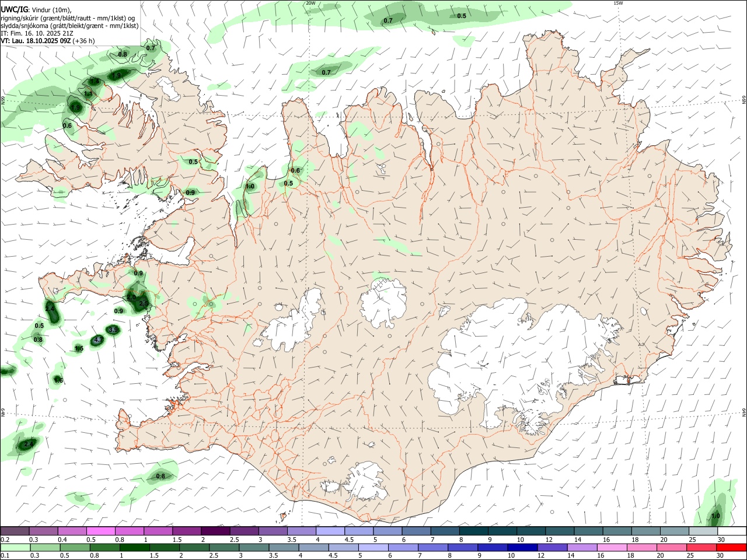Click the 1.5 precipitation value offshore
The width and height of the screenshot is (747, 560).
(79, 349)
